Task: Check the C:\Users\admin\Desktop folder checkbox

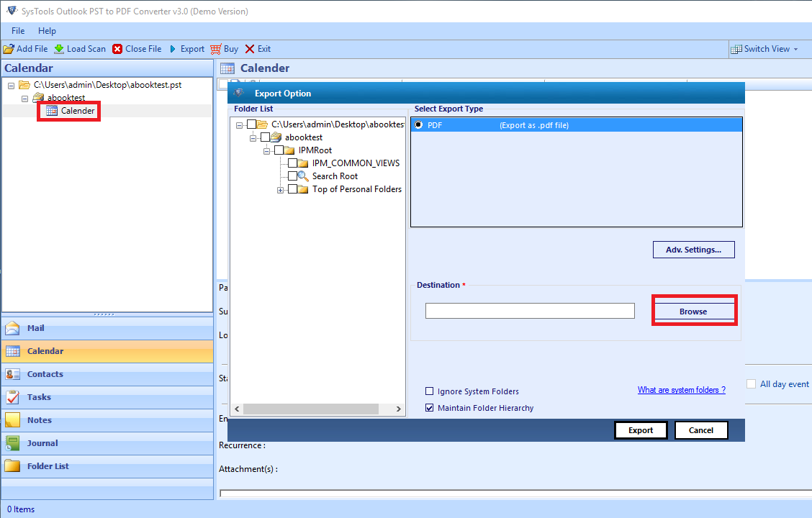Action: [x=251, y=124]
